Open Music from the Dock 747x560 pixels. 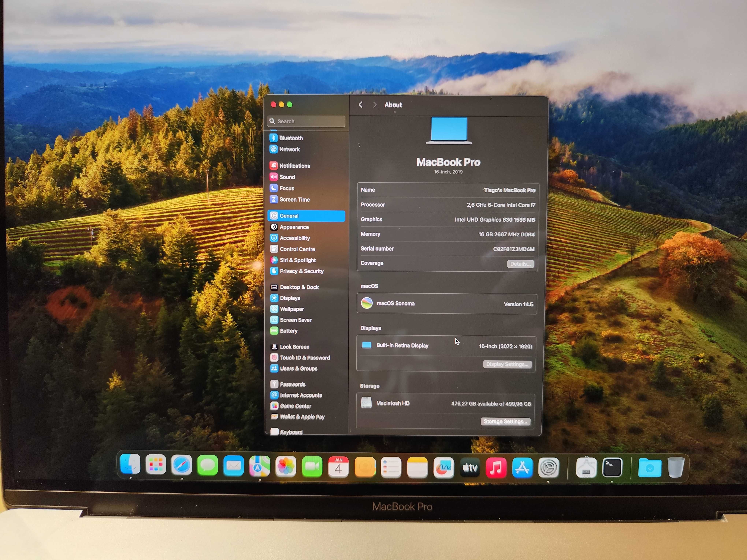tap(496, 468)
